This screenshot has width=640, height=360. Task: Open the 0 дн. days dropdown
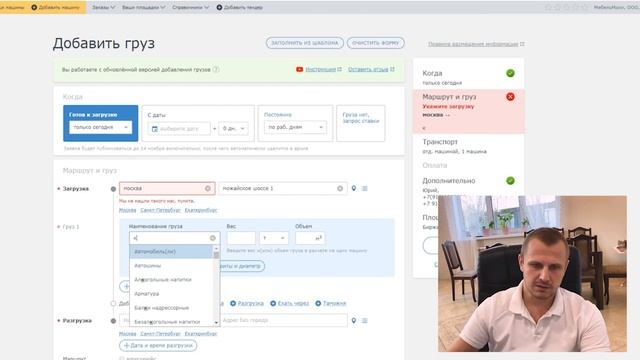[x=233, y=129]
